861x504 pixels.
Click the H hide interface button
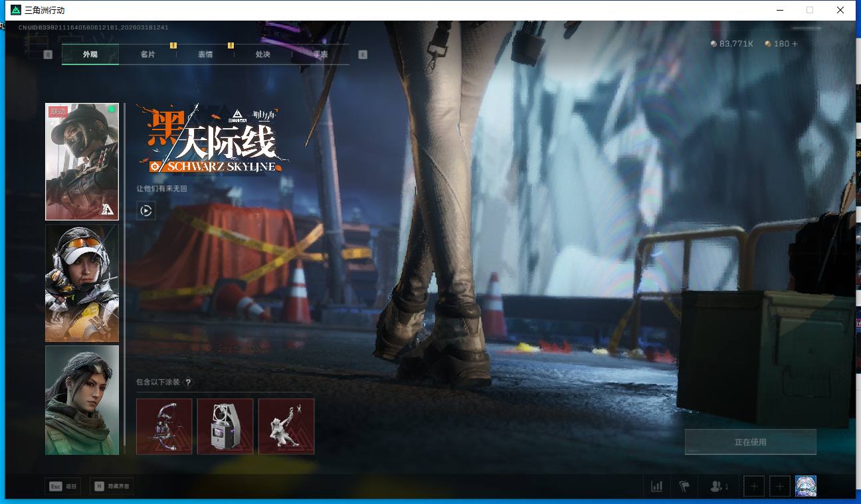click(110, 487)
